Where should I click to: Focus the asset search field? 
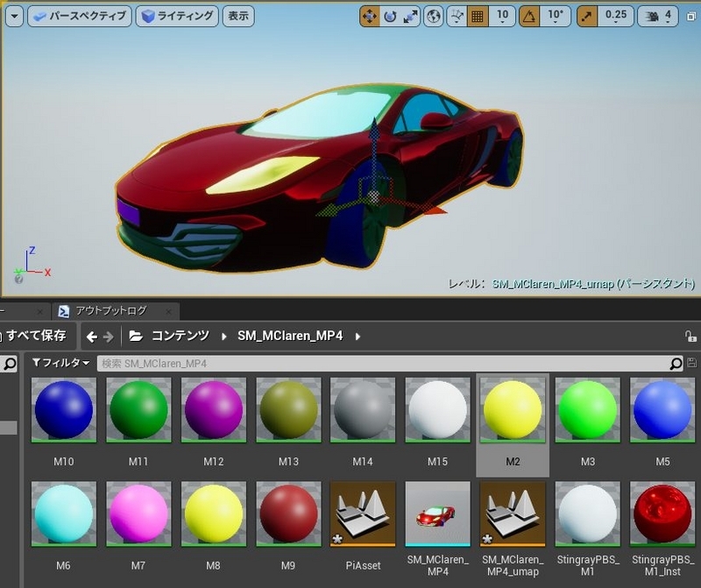click(383, 364)
